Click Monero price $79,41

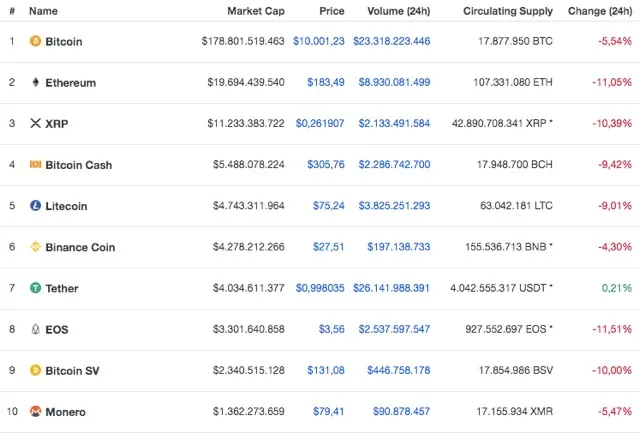coord(329,412)
